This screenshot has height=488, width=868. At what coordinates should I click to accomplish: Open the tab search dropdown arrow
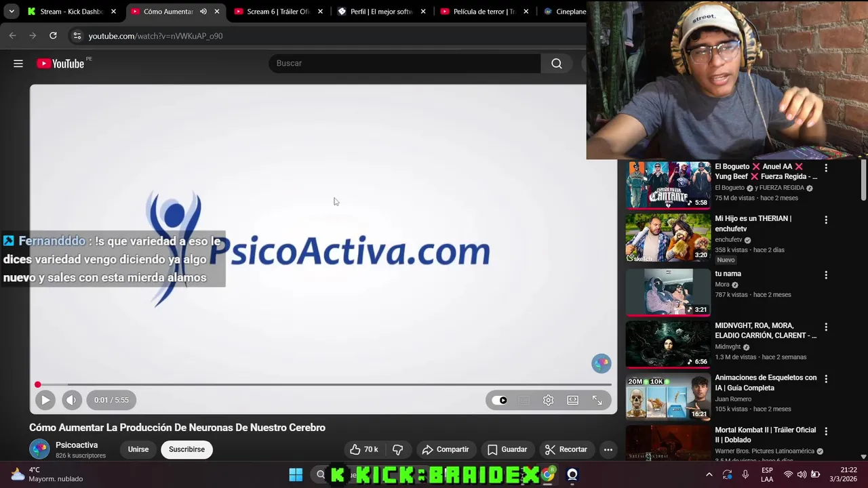12,12
